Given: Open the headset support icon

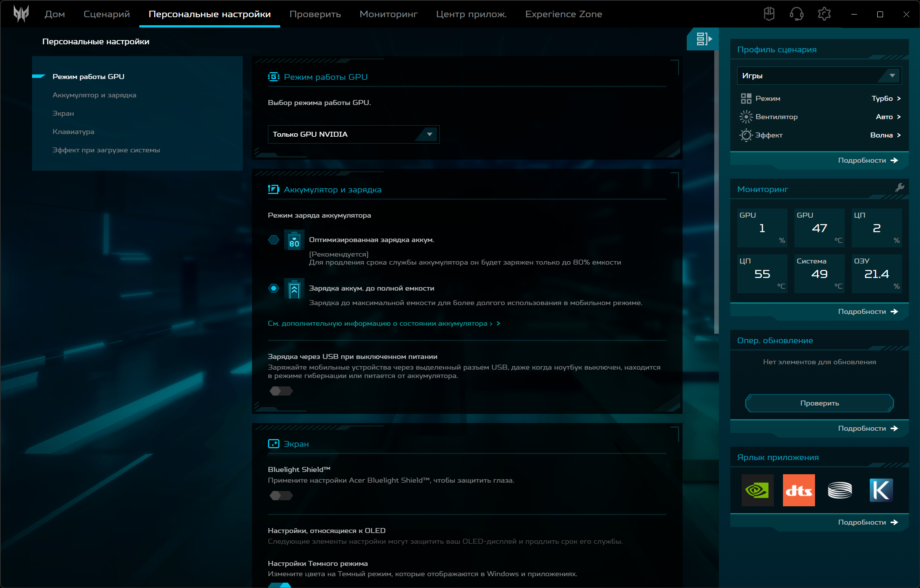Looking at the screenshot, I should [x=796, y=14].
